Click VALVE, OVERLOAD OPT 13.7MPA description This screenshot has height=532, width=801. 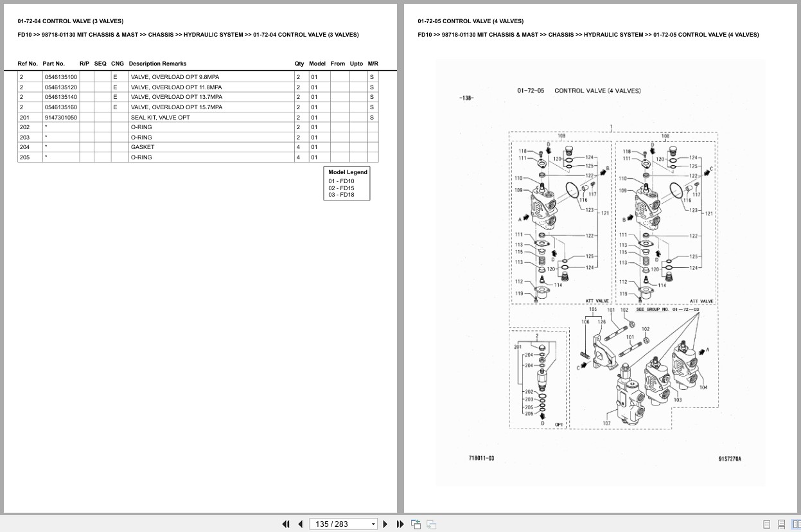tap(176, 97)
